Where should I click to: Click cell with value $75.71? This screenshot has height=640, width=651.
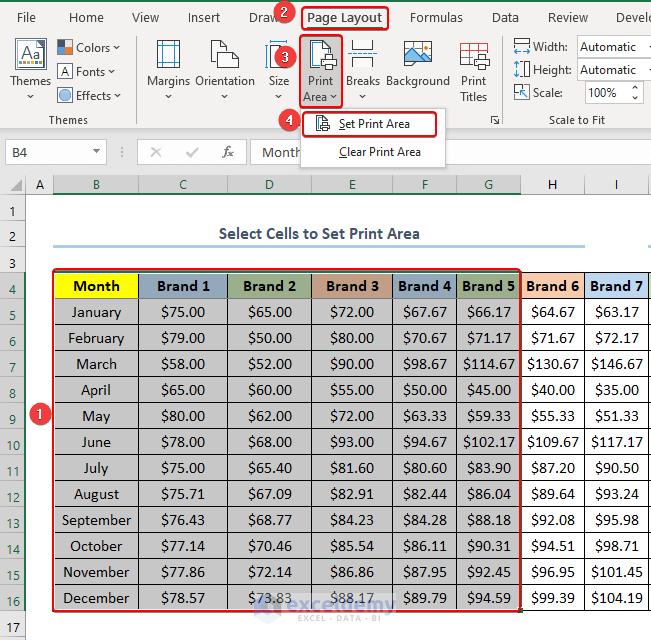(183, 494)
